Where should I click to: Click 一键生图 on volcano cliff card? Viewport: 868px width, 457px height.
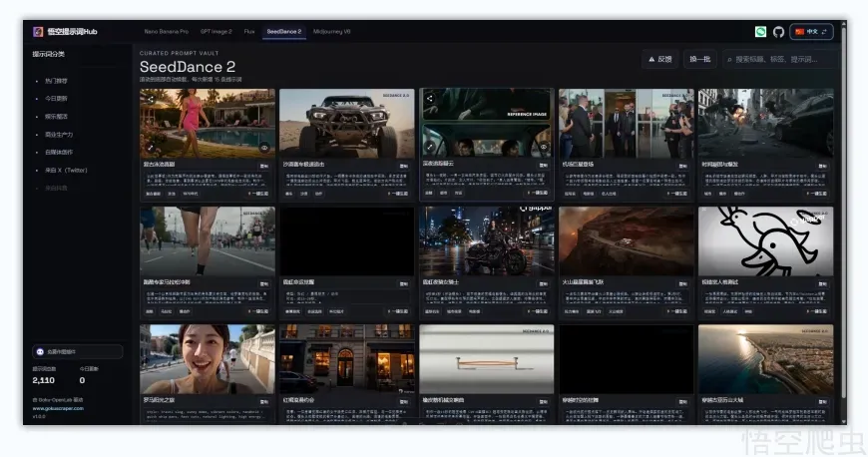pyautogui.click(x=676, y=311)
